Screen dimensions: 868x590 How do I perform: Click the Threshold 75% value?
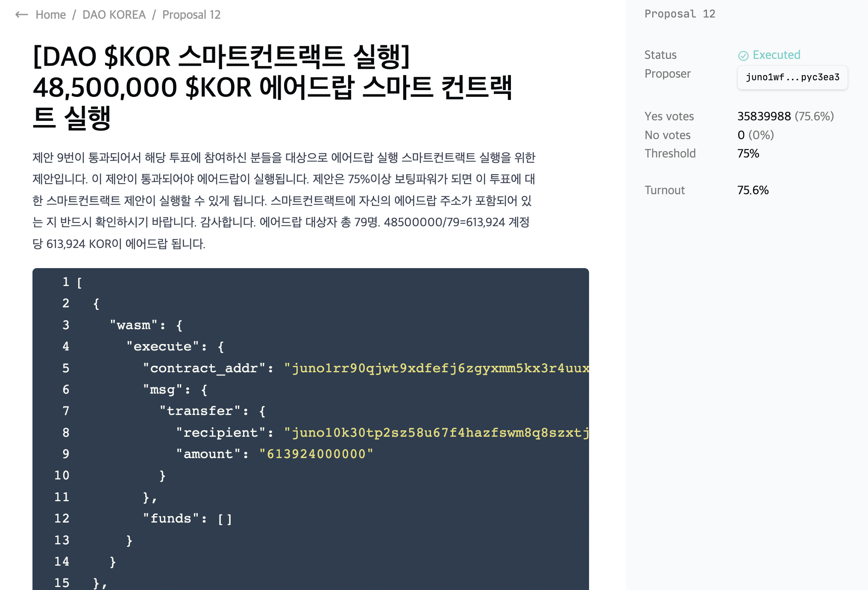(x=748, y=154)
